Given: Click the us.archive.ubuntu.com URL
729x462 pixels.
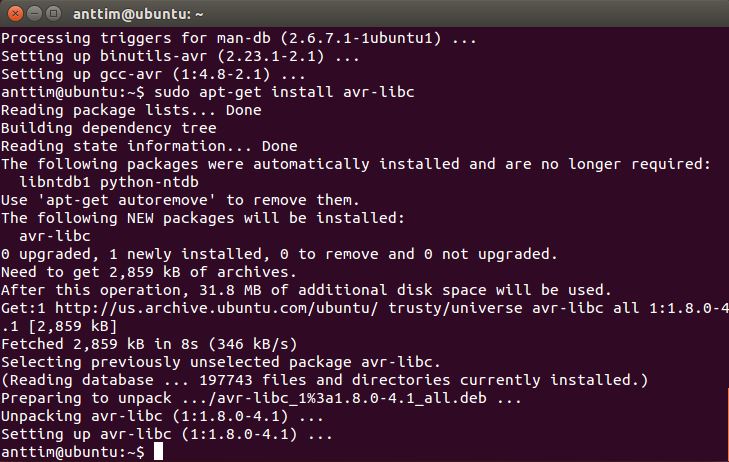Looking at the screenshot, I should (x=217, y=308).
